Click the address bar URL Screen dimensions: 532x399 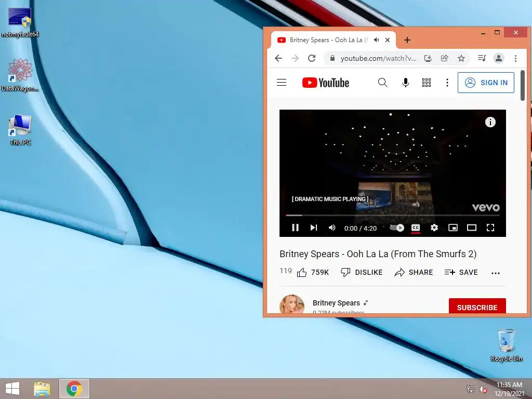(378, 58)
